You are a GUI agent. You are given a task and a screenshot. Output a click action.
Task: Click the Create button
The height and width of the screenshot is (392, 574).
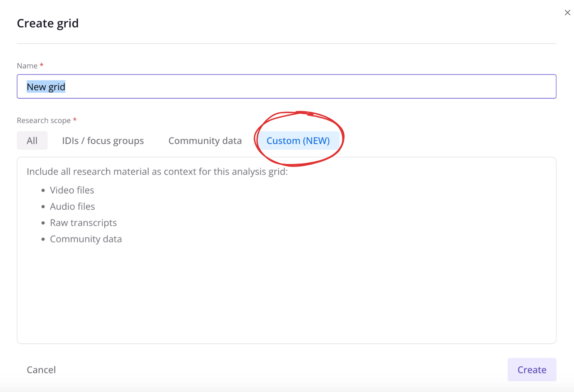point(532,370)
